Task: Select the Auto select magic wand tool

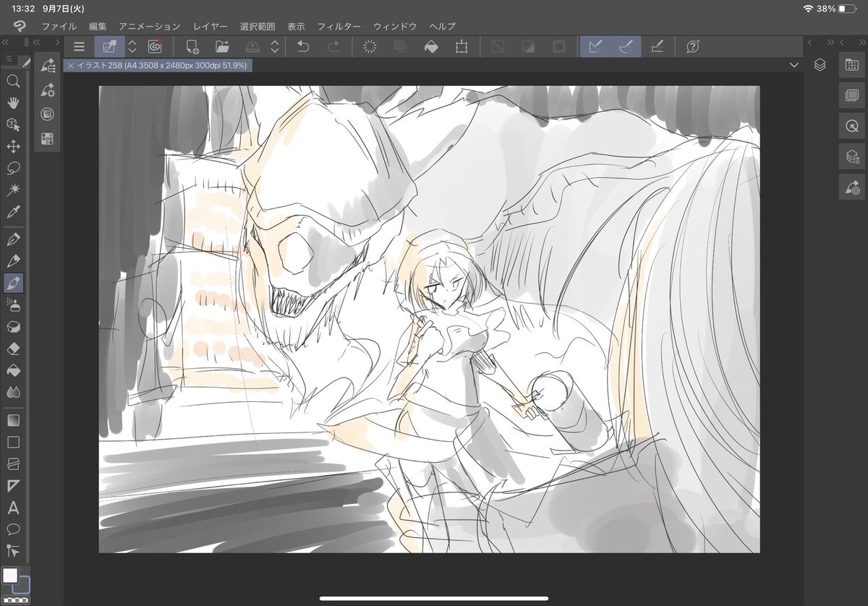Action: 13,190
